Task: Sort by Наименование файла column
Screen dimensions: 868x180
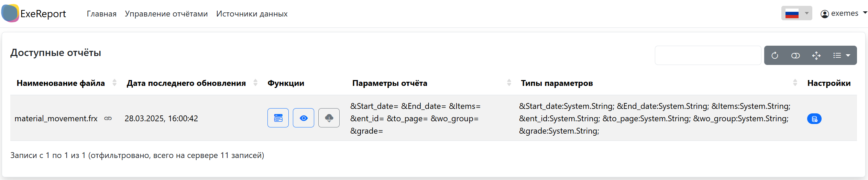Action: click(61, 83)
